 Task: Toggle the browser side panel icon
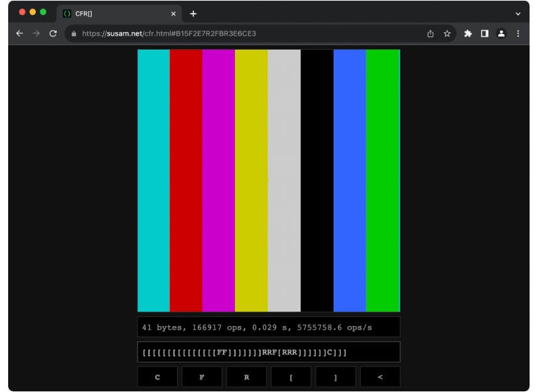point(485,34)
